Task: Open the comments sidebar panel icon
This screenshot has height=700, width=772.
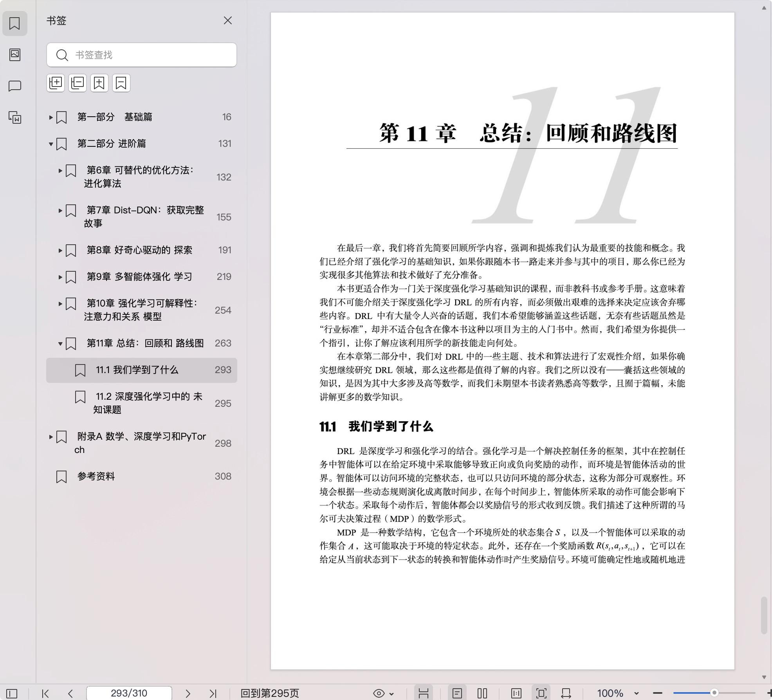Action: click(x=14, y=86)
